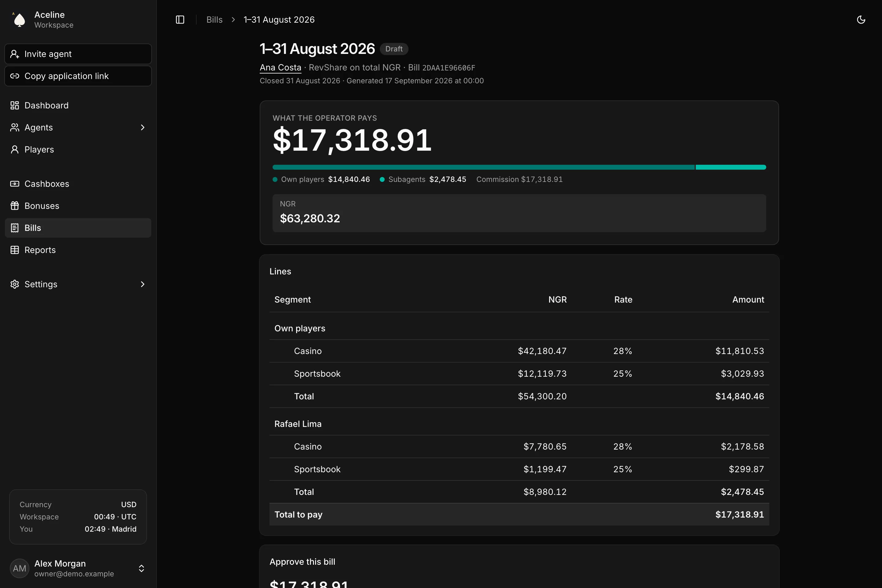Viewport: 882px width, 588px height.
Task: Click the Own players legend dot
Action: click(x=275, y=180)
